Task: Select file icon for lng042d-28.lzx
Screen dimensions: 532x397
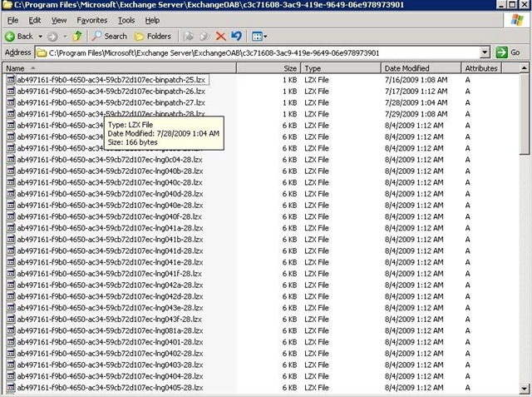Action: coord(11,296)
